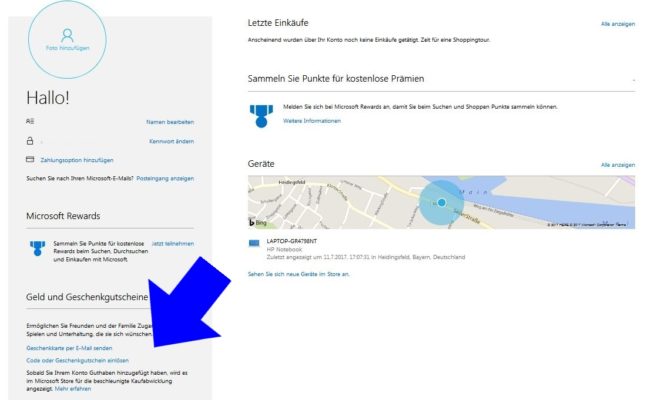Click the 'Geräte' heading
The width and height of the screenshot is (661, 400).
click(261, 164)
